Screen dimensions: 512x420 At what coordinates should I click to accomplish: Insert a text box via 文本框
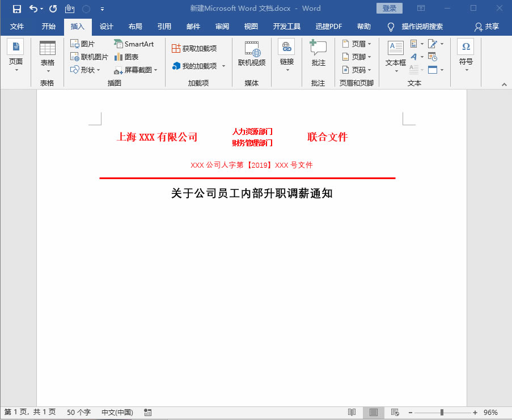coord(395,54)
